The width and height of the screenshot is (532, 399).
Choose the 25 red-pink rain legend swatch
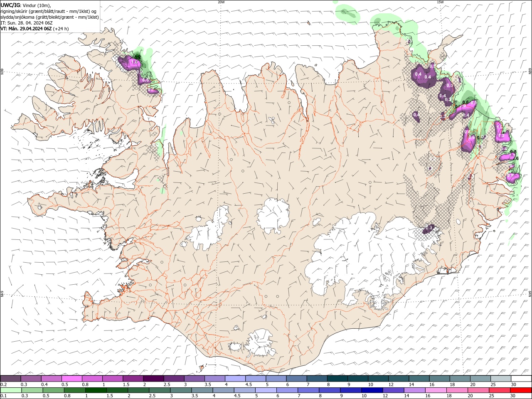499,390
